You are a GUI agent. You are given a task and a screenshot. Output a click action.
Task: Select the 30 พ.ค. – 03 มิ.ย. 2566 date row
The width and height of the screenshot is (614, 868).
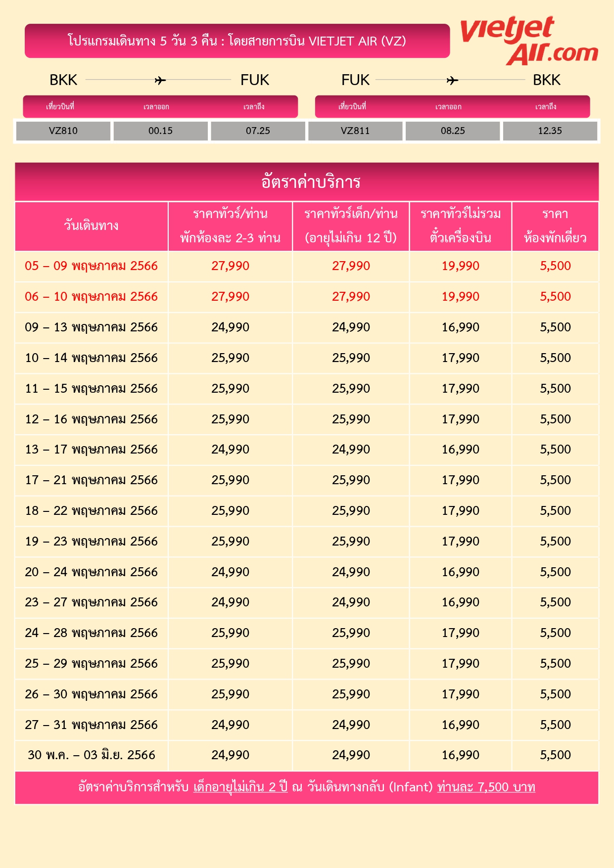coord(307,755)
